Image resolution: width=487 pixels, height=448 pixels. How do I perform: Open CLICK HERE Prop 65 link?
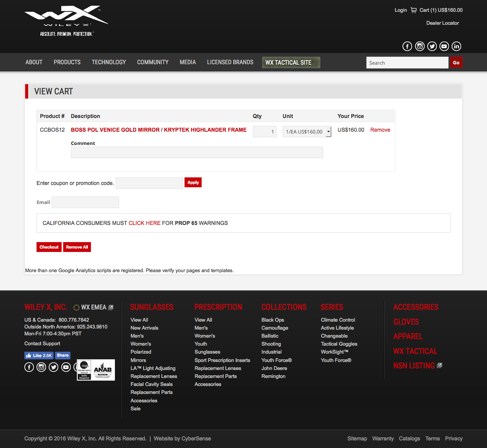pyautogui.click(x=145, y=223)
